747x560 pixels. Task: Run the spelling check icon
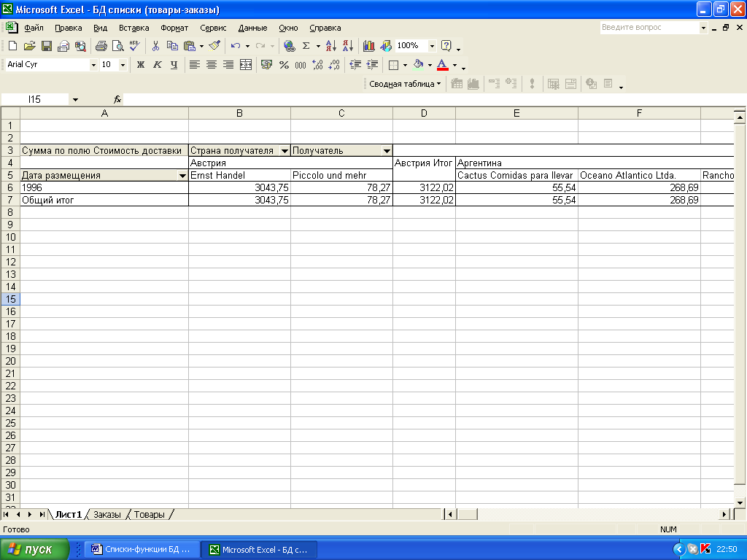135,46
